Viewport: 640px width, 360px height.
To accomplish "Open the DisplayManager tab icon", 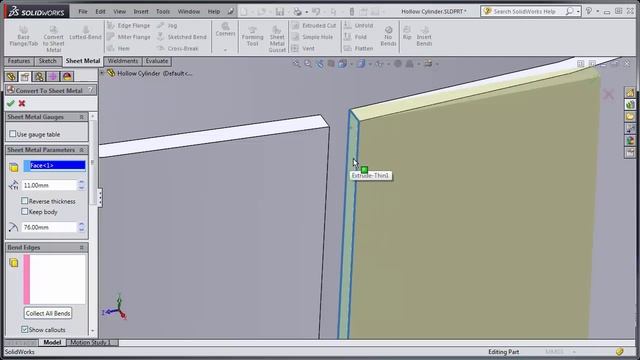I will pyautogui.click(x=67, y=76).
